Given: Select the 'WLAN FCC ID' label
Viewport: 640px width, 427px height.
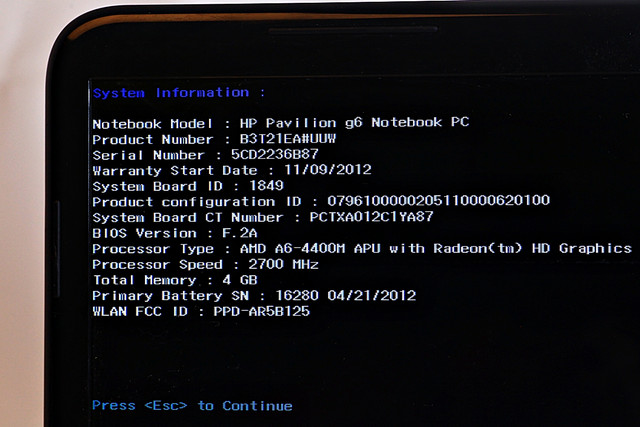Looking at the screenshot, I should pos(140,311).
